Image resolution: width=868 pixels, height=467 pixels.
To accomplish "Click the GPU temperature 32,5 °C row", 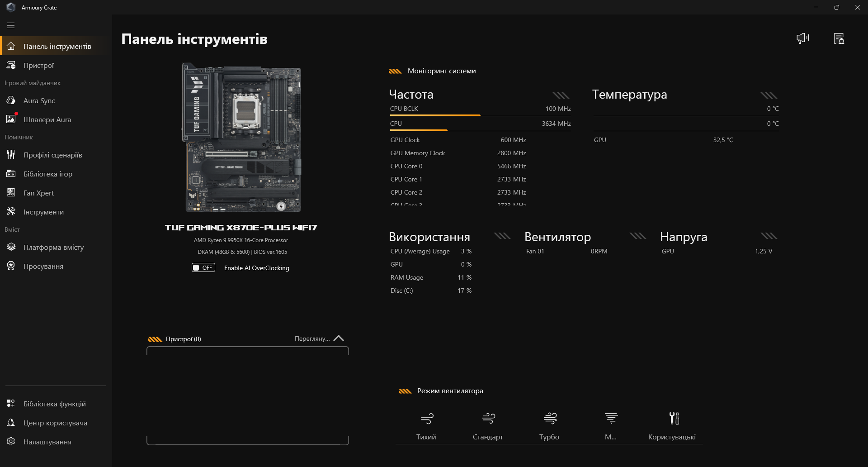I will (663, 140).
